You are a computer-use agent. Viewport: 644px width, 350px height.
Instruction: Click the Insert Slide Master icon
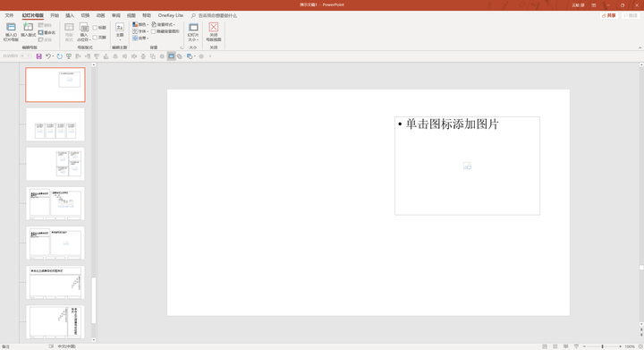coord(11,28)
